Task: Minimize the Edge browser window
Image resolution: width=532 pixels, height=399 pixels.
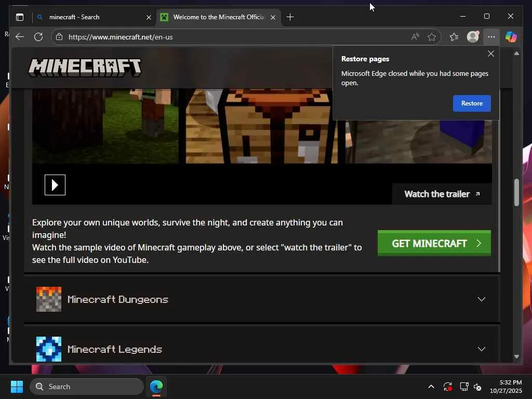Action: (x=463, y=16)
